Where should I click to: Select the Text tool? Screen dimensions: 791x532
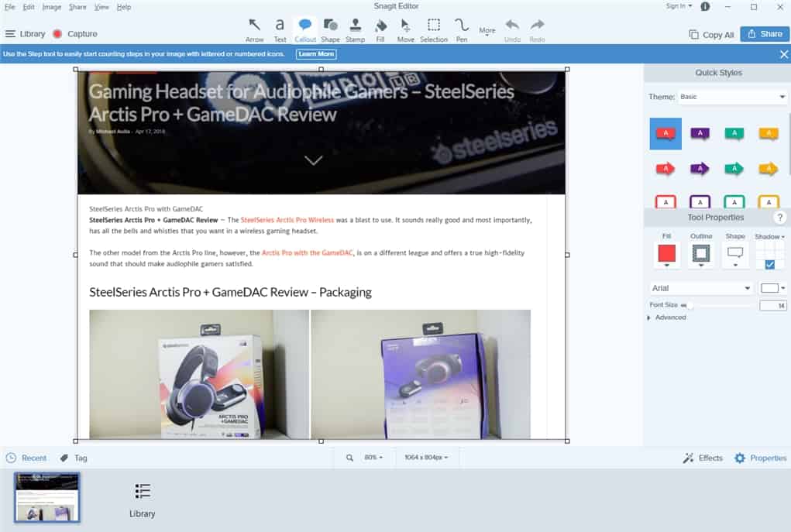[280, 29]
